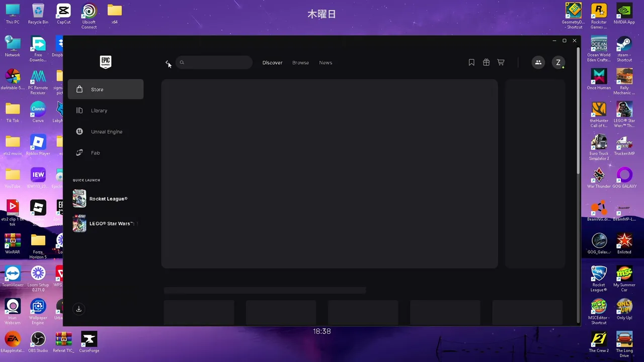The height and width of the screenshot is (362, 644).
Task: Open the Browse tab
Action: click(x=300, y=63)
